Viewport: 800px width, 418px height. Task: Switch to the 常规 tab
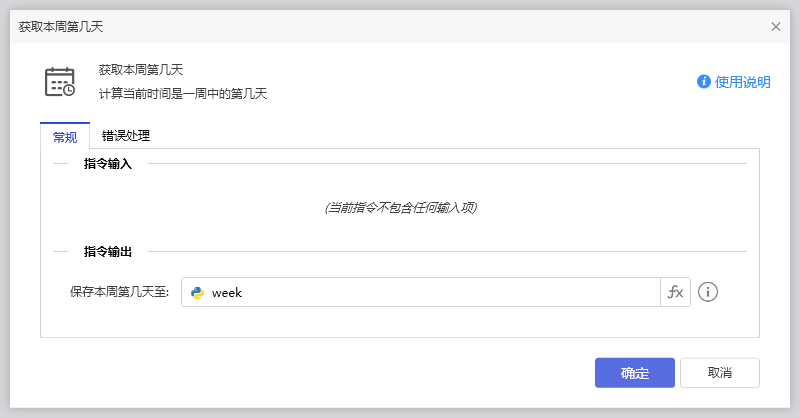(x=65, y=137)
